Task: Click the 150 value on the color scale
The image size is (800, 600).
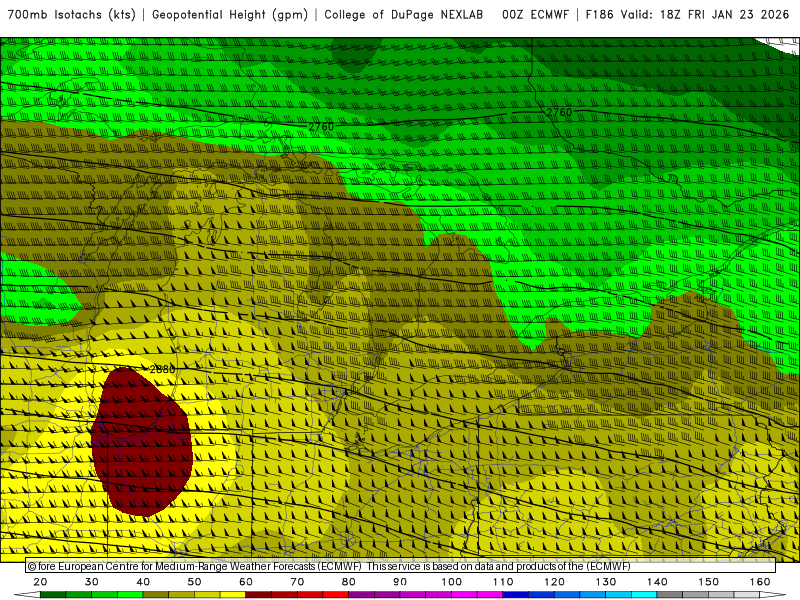Action: click(x=708, y=582)
